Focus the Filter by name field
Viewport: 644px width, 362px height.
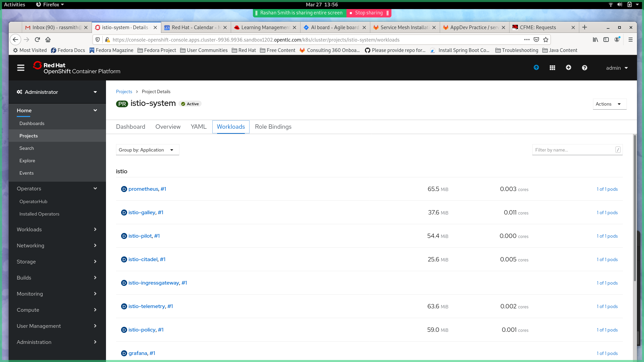tap(574, 150)
